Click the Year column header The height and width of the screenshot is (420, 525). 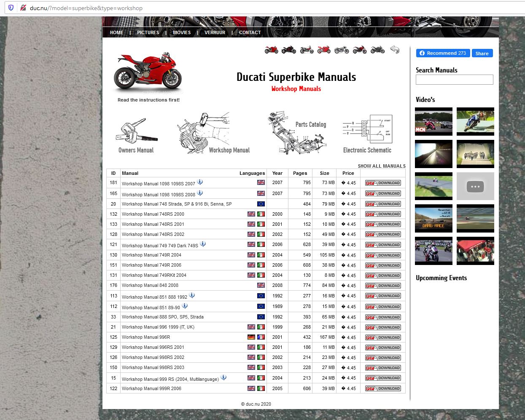(277, 173)
